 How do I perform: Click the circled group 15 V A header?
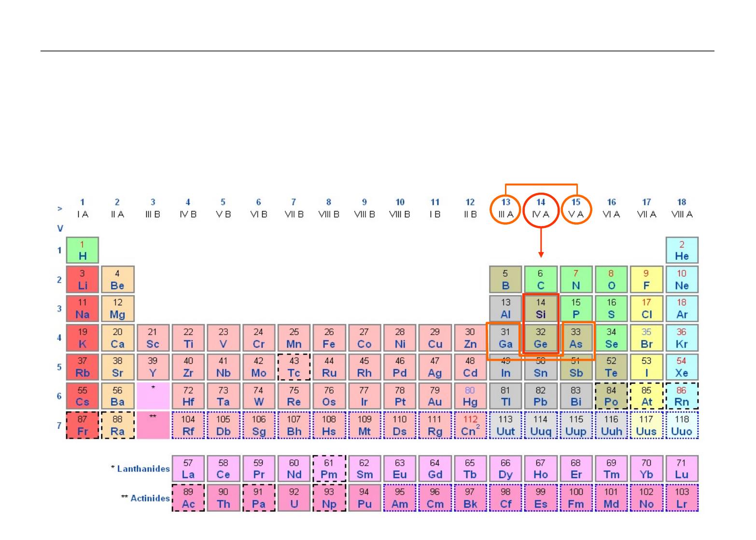576,209
